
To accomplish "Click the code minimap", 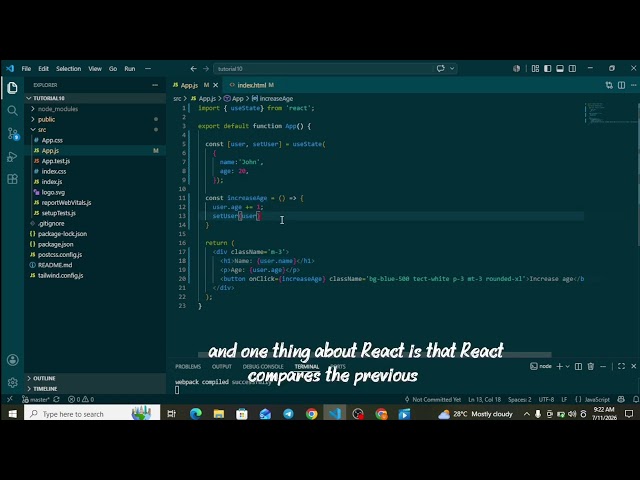I will (610, 113).
